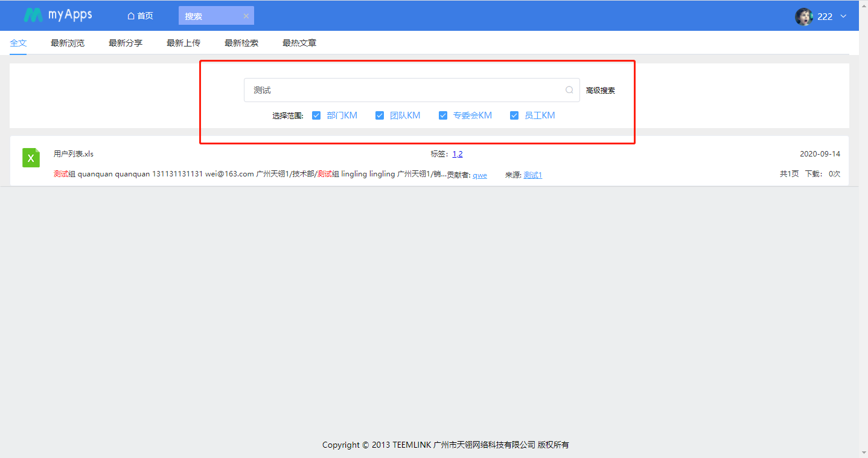Uncheck the 团队KM checkbox
868x458 pixels.
tap(380, 115)
